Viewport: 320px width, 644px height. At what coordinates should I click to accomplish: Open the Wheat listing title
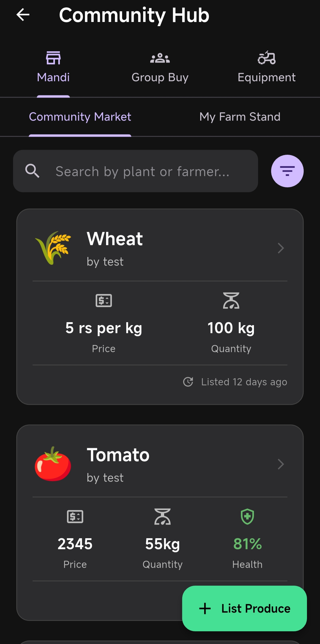(115, 239)
